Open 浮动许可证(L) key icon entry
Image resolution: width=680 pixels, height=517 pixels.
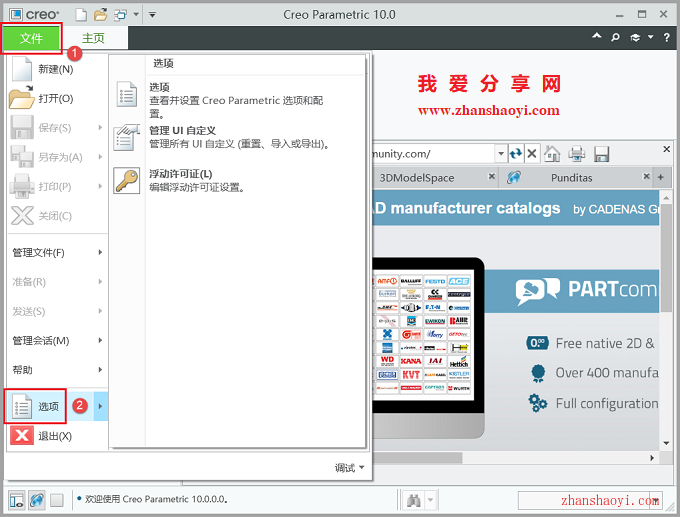236,180
